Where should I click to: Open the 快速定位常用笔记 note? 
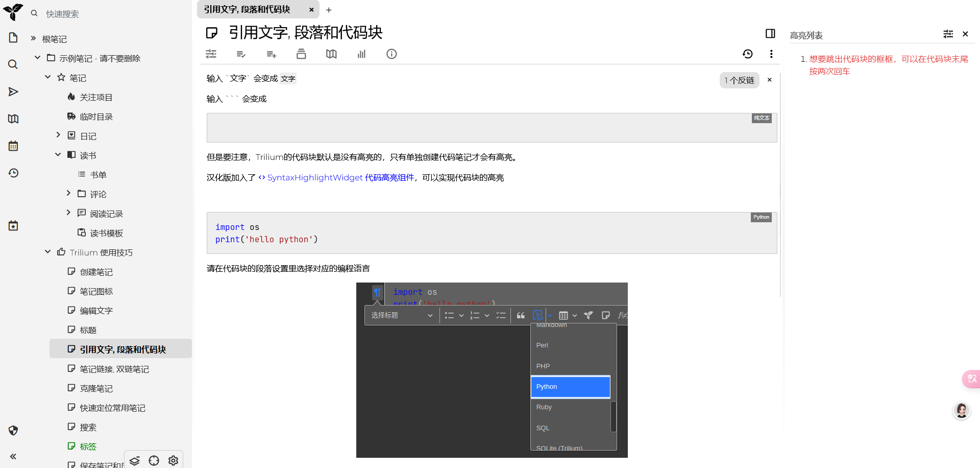pyautogui.click(x=112, y=408)
